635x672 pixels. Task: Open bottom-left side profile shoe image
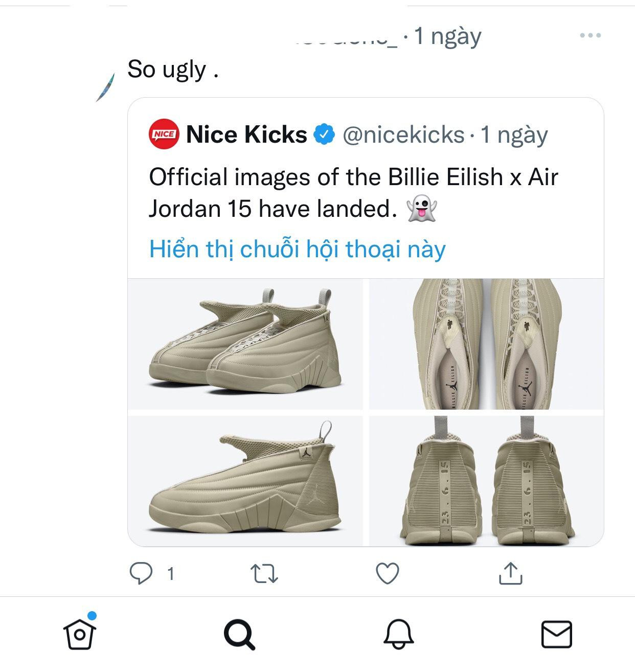[x=245, y=481]
